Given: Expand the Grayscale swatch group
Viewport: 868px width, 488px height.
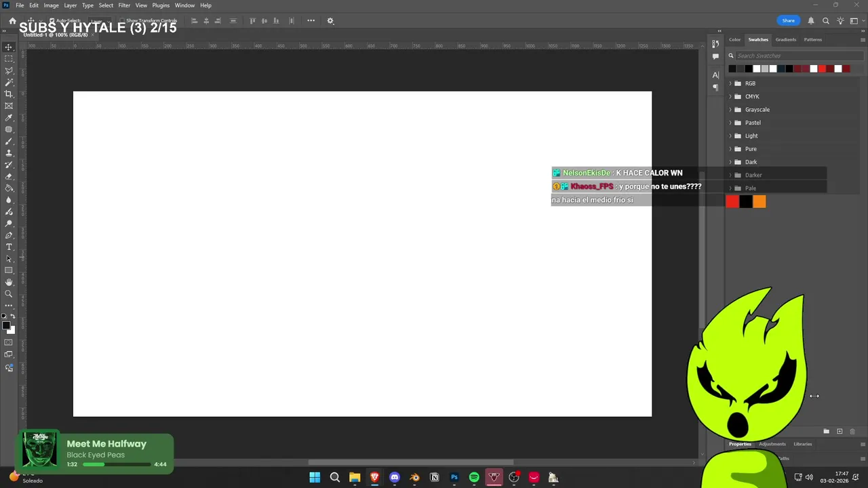Looking at the screenshot, I should pos(730,110).
